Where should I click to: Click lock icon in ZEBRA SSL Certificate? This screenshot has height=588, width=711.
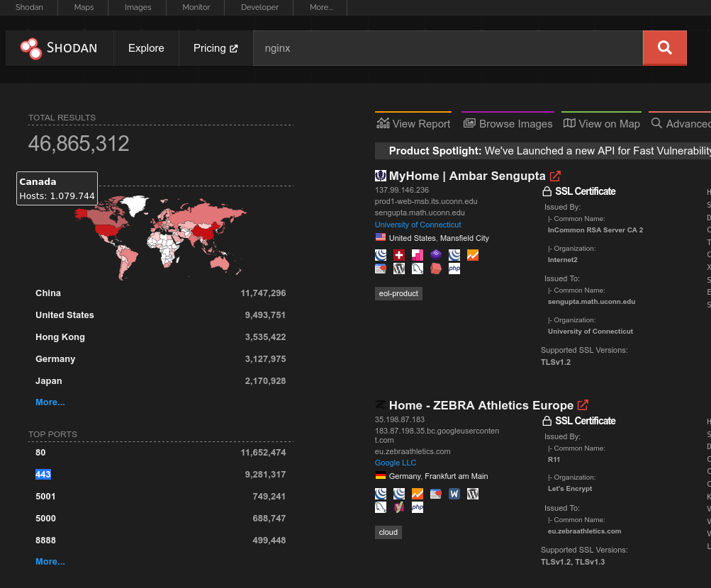[x=547, y=421]
